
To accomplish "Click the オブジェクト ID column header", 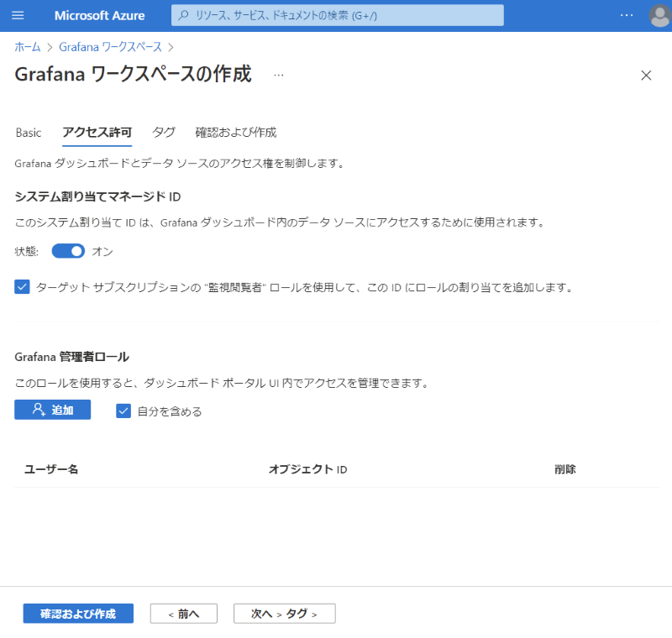I will point(307,469).
